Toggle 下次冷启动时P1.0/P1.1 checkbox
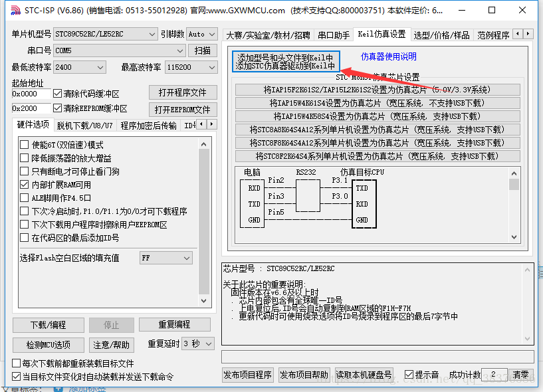Screen dimensions: 543x392 (x=24, y=211)
